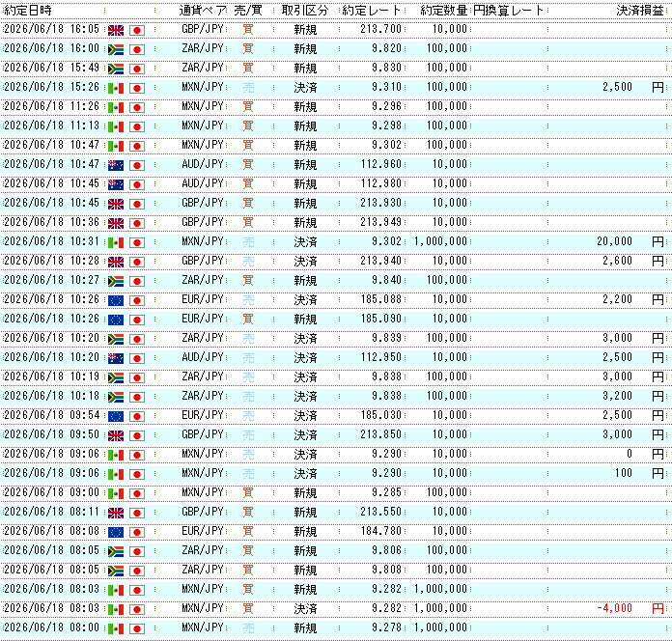Click the Mexico flag in the 09:00 row

tap(116, 493)
